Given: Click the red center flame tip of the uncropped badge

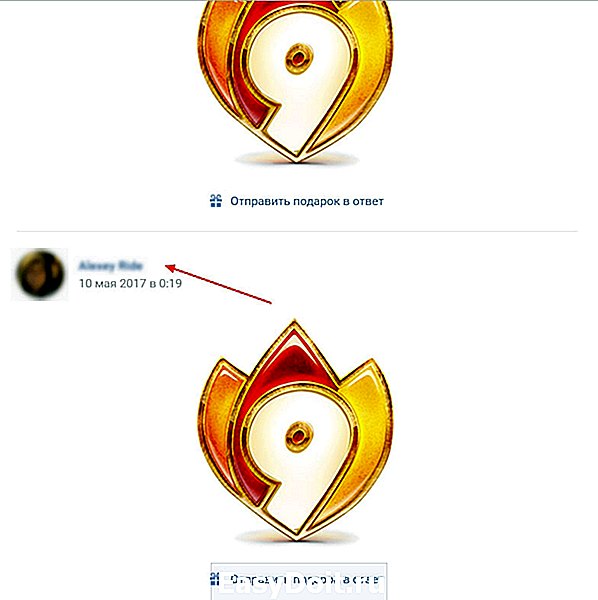Looking at the screenshot, I should [294, 354].
